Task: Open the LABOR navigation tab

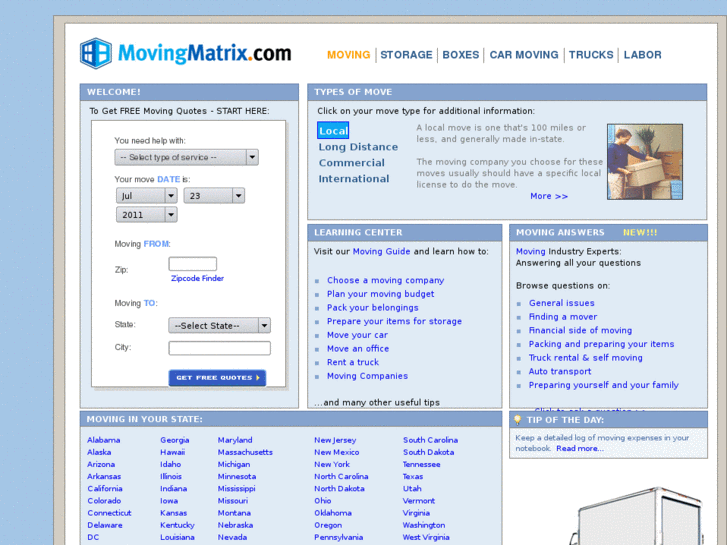Action: pyautogui.click(x=643, y=55)
